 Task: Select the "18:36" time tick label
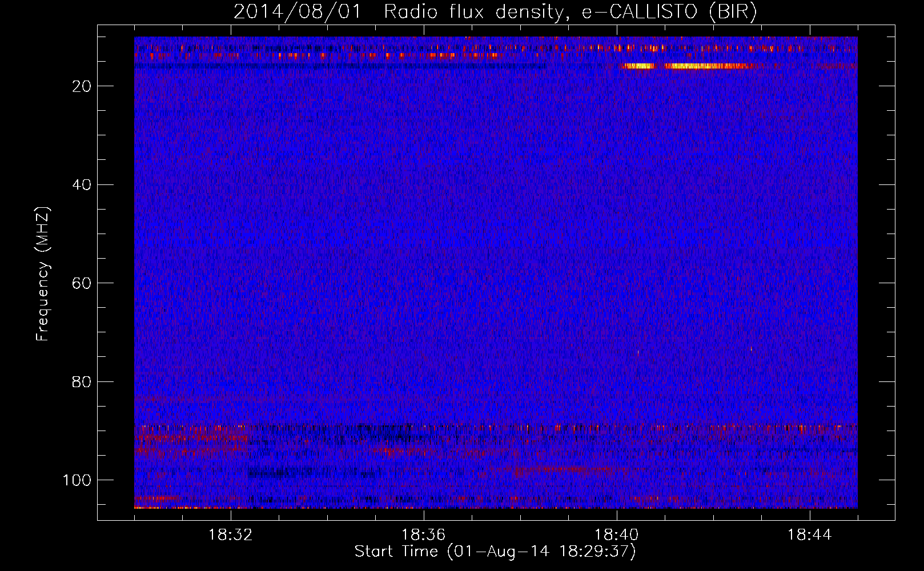pos(424,535)
